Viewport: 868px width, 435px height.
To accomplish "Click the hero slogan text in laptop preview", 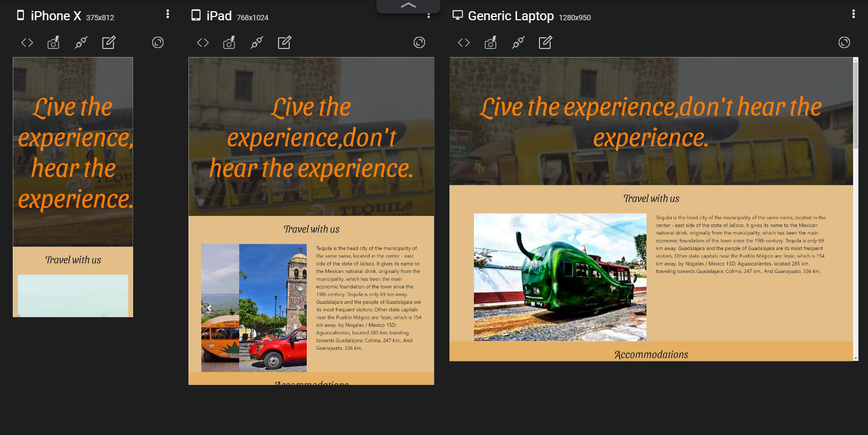I will (x=651, y=122).
